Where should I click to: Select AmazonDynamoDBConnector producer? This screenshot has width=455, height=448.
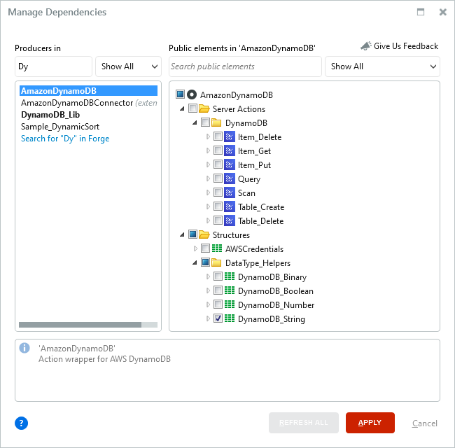[x=88, y=103]
